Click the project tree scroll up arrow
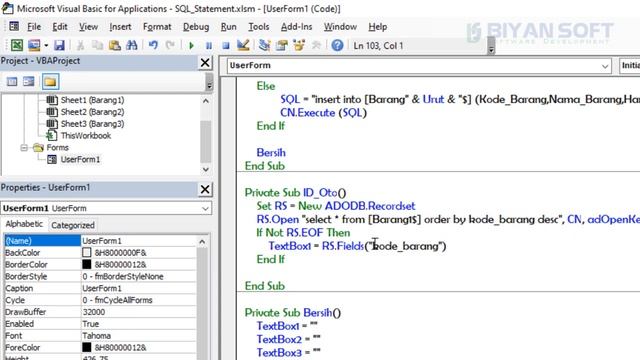The height and width of the screenshot is (360, 640). click(206, 100)
